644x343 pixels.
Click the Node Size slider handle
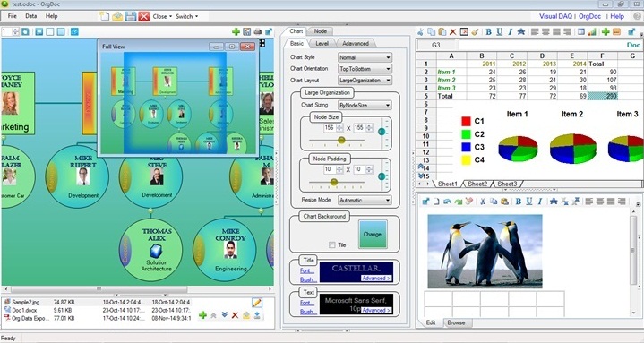click(x=341, y=141)
